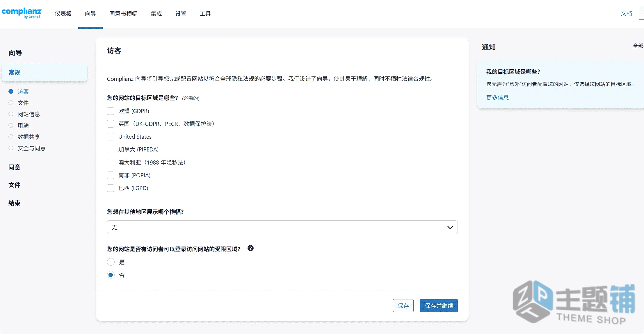Switch to the 工具 tab
Viewport: 644px width, 334px height.
(205, 14)
